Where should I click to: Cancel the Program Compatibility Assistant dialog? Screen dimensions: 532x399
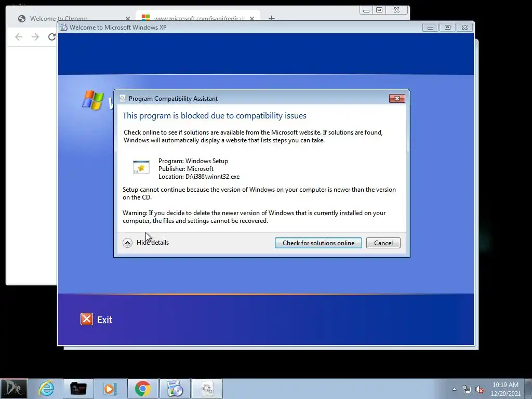pos(383,243)
